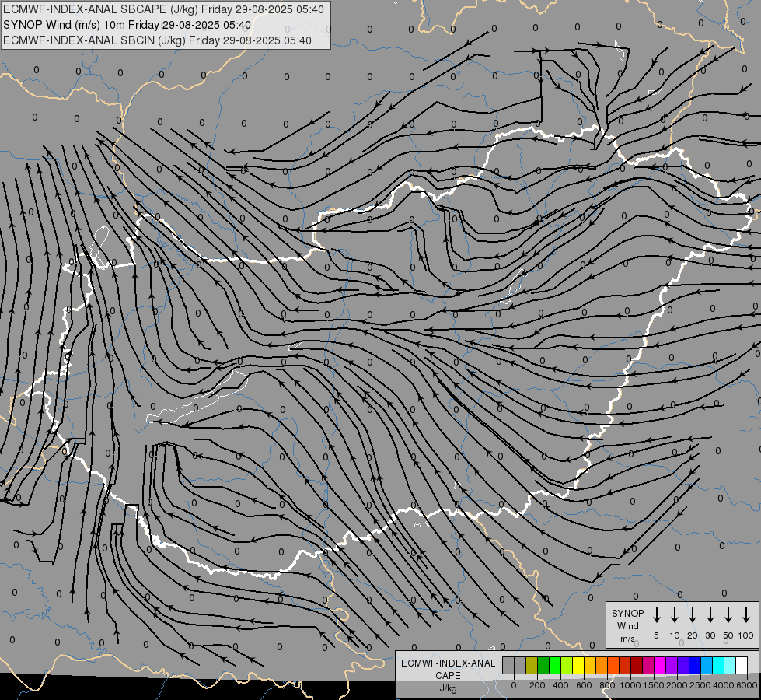Click the 1000 tick label on CAPE scale
The width and height of the screenshot is (761, 700).
(630, 685)
